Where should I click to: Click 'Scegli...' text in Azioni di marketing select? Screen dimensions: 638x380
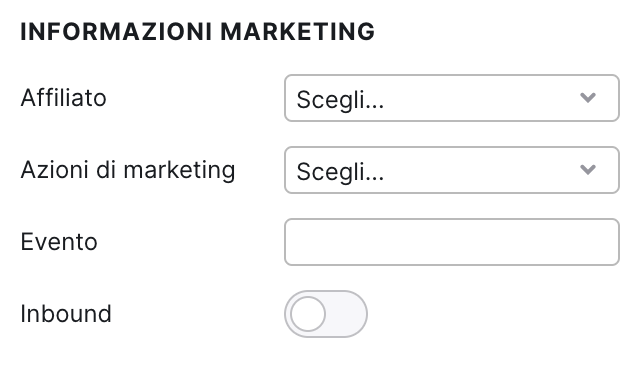point(340,172)
